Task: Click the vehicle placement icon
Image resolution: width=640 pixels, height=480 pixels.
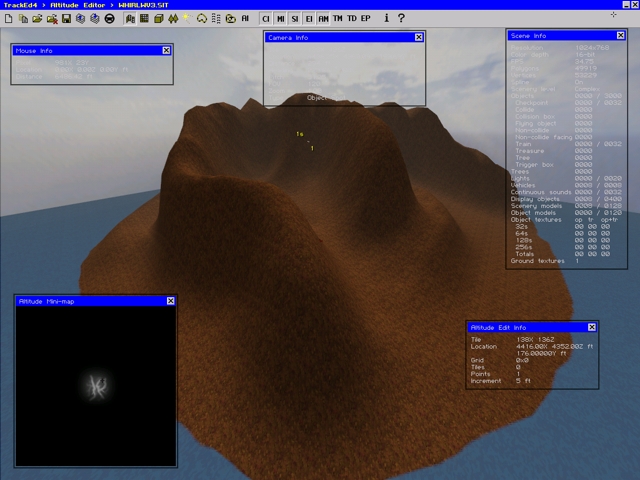Action: [231, 19]
